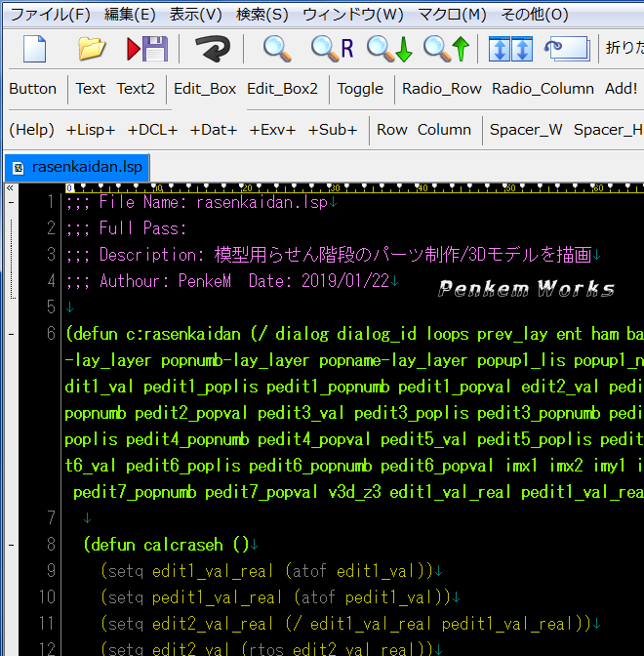This screenshot has width=644, height=656.
Task: Open the 編集(E) menu
Action: click(x=130, y=15)
